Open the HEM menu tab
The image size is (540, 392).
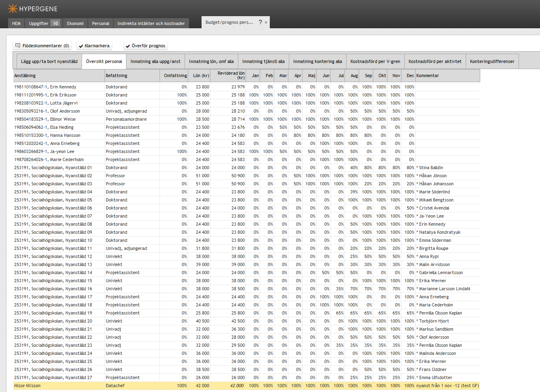(x=17, y=23)
